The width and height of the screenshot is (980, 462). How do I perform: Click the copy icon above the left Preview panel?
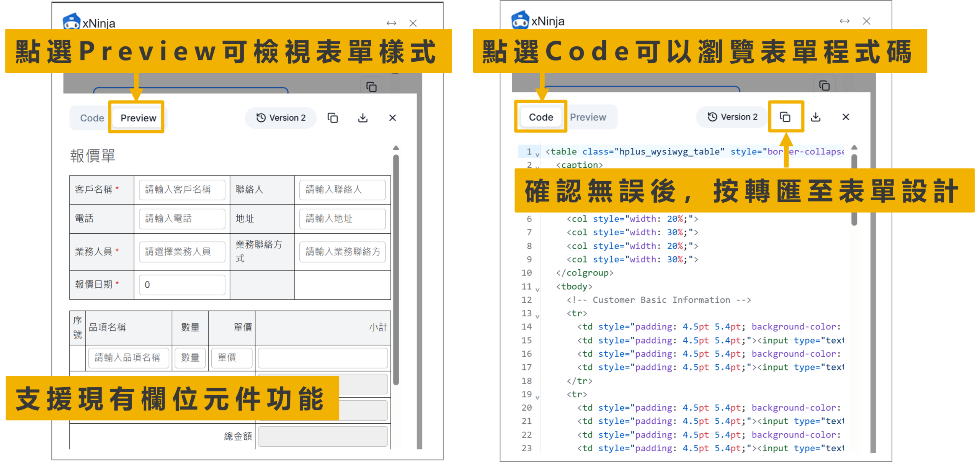tap(371, 87)
